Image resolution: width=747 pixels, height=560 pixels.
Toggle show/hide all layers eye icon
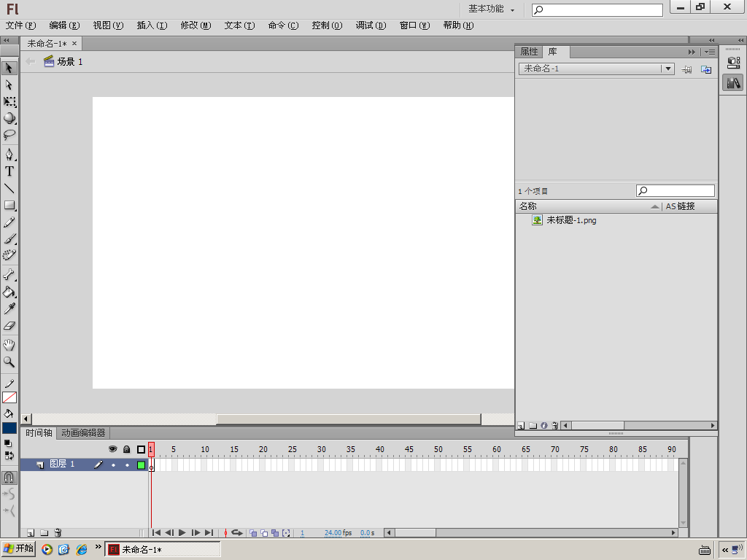pyautogui.click(x=112, y=449)
